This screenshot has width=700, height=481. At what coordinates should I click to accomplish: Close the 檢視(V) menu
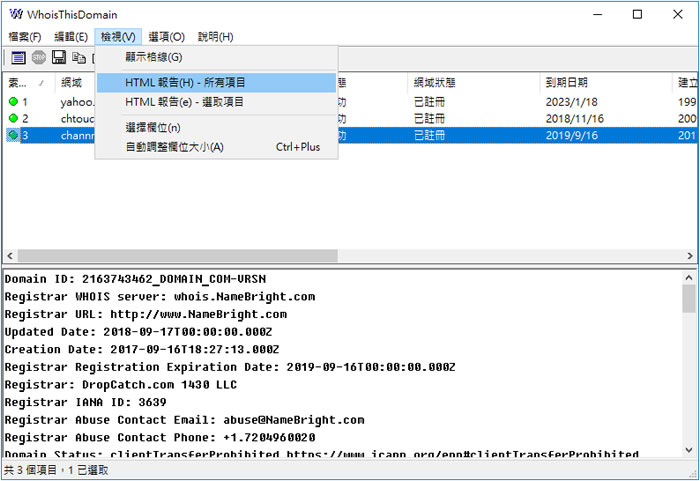(118, 37)
